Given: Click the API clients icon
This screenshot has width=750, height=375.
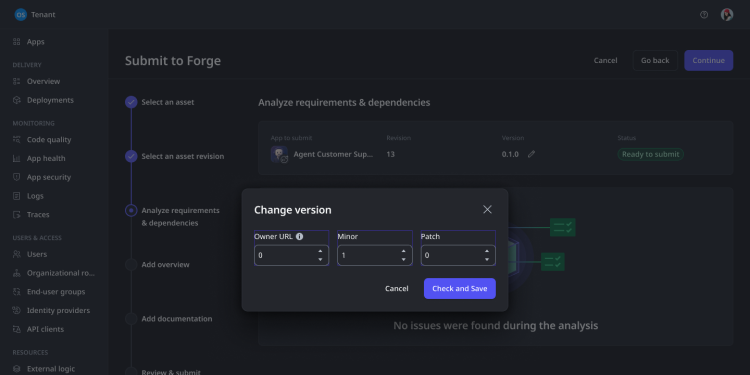Looking at the screenshot, I should (17, 329).
